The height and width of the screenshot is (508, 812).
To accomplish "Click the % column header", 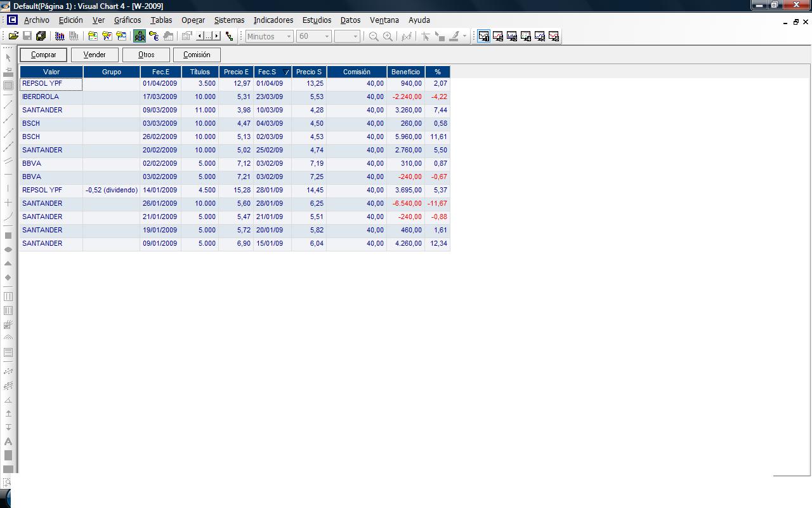I will [438, 72].
